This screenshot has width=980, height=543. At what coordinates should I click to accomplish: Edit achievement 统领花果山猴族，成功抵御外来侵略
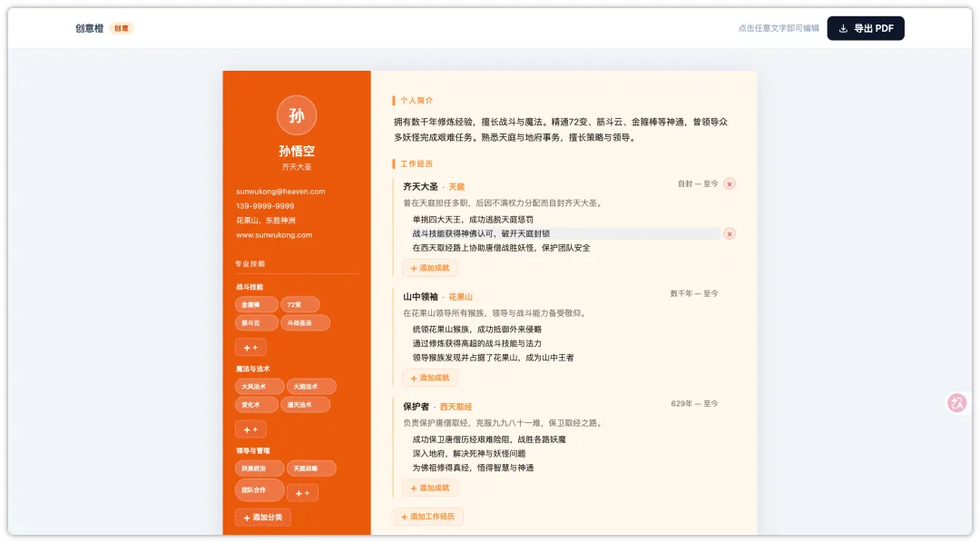coord(477,329)
